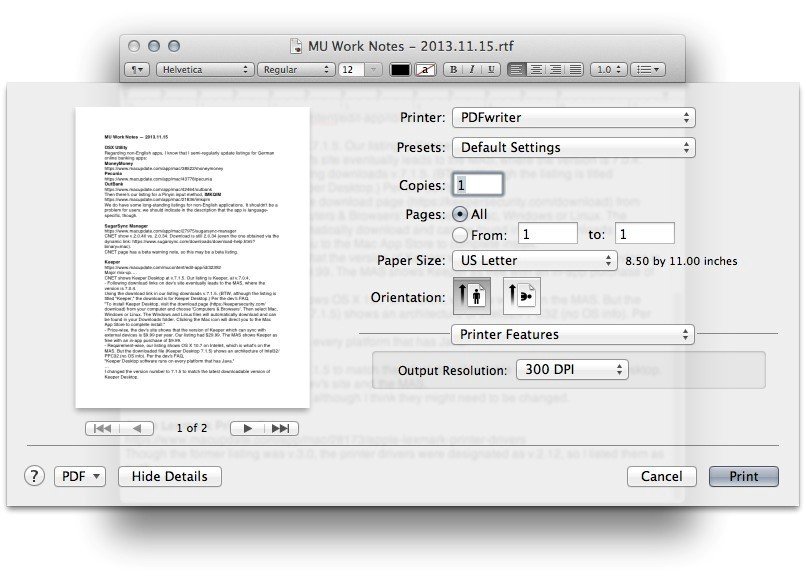Screen dimensions: 806x582
Task: Toggle bold in toolbar
Action: click(453, 69)
